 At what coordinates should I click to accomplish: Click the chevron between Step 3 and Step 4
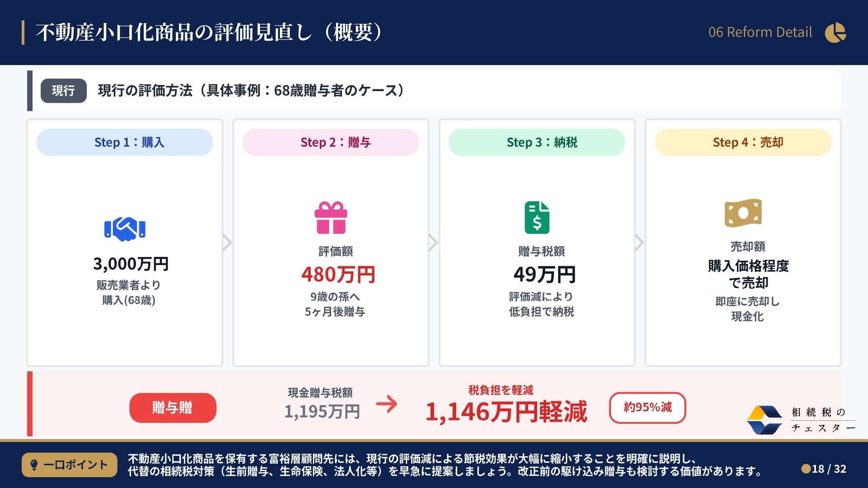tap(639, 242)
